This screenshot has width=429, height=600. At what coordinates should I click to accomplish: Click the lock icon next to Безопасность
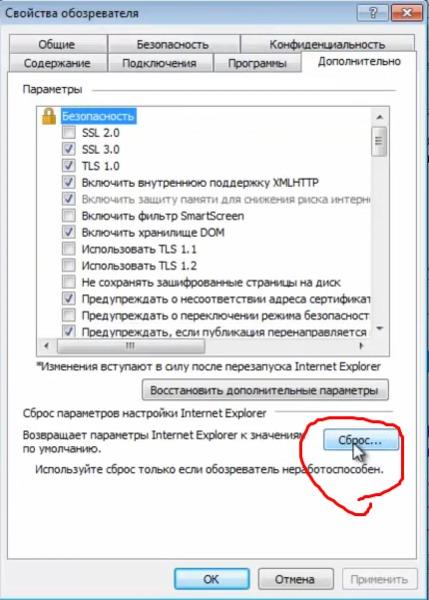point(49,116)
